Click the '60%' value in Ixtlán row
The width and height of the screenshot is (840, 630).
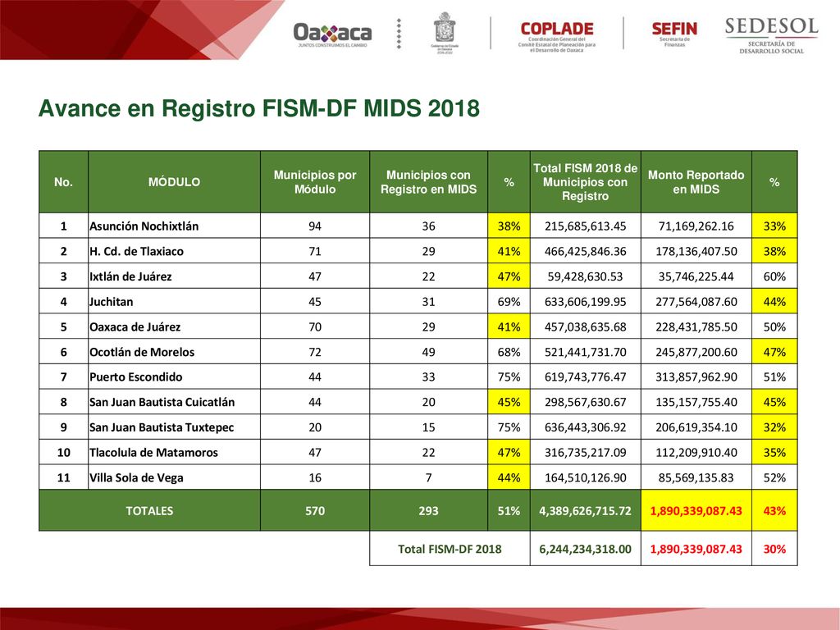(x=774, y=276)
